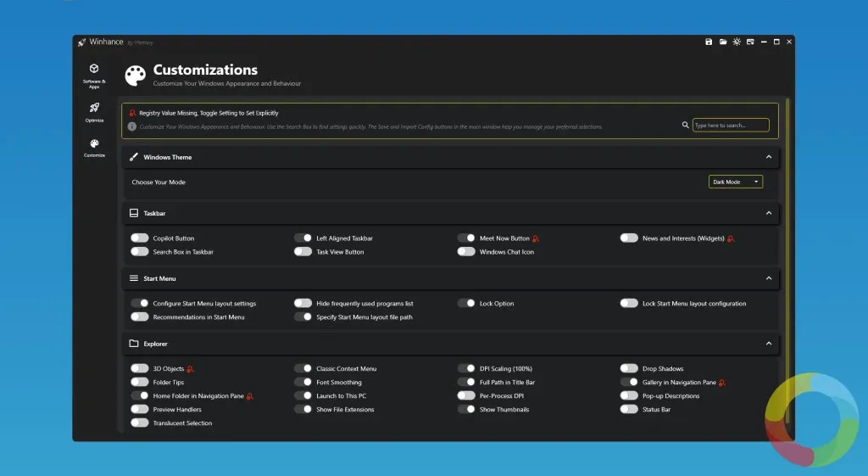Viewport: 868px width, 476px height.
Task: Toggle Search Box in Taskbar switch
Action: (140, 252)
